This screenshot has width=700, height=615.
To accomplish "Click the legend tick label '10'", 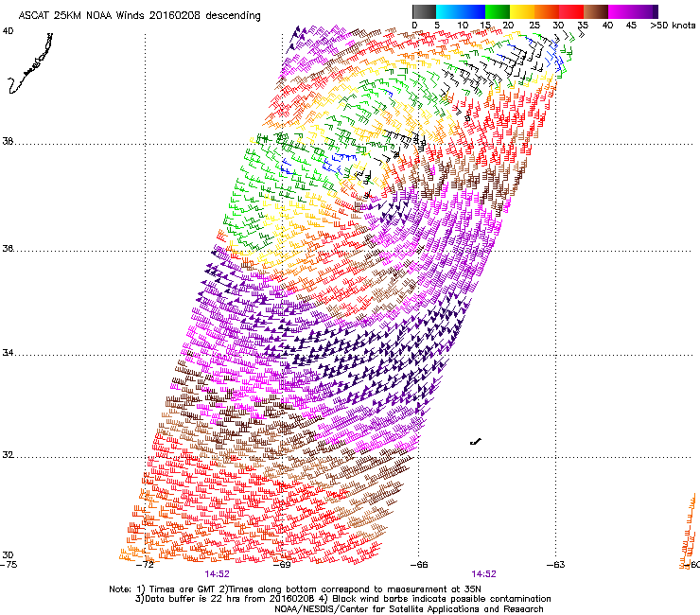I will (463, 26).
